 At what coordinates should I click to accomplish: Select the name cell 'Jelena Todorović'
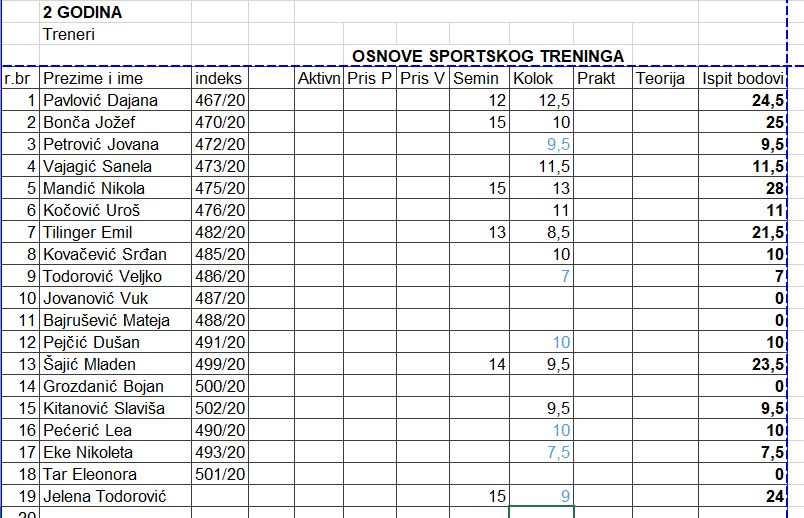[103, 496]
